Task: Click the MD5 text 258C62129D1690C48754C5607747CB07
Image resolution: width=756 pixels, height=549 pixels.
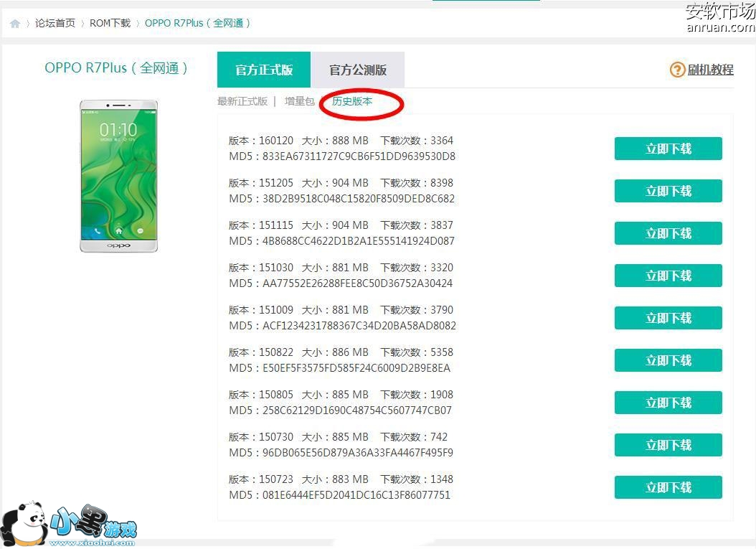Action: coord(356,410)
